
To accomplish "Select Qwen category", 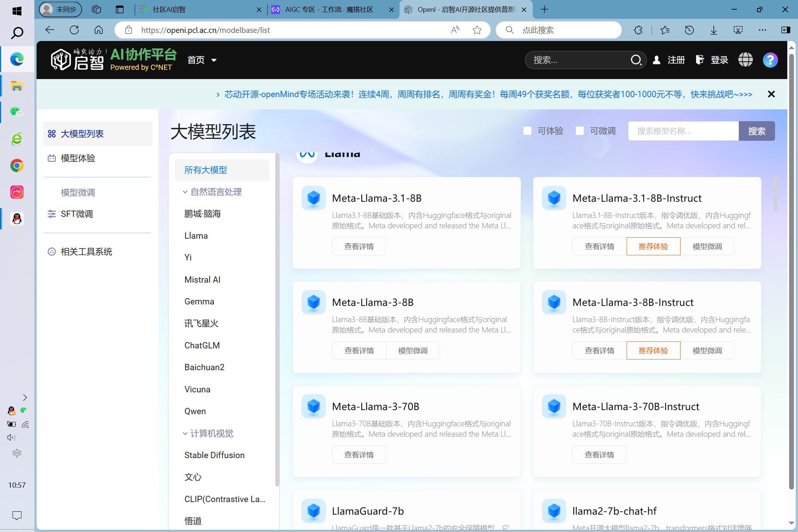I will [195, 411].
